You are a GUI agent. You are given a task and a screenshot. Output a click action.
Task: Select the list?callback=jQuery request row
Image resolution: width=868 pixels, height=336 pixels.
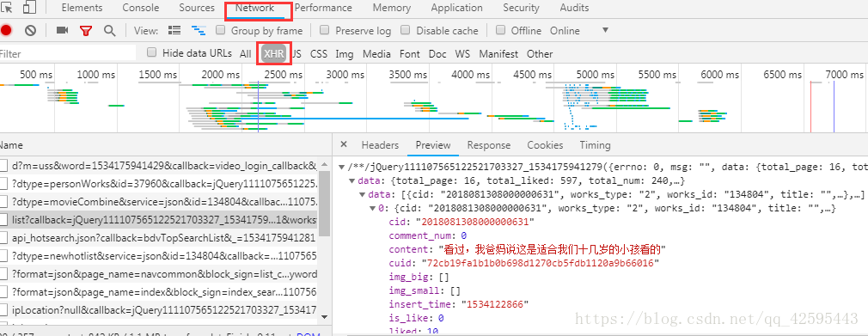(x=159, y=220)
